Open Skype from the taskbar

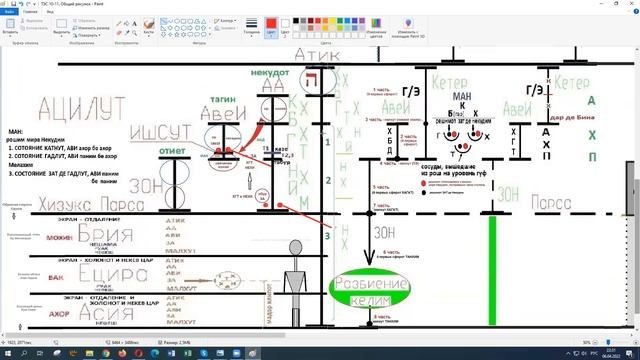(204, 353)
